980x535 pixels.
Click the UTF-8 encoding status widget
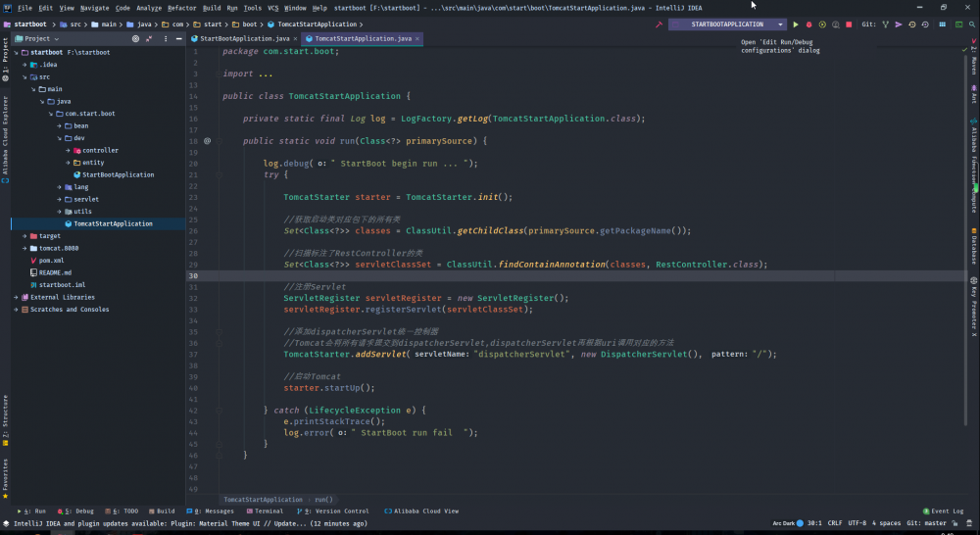[857, 523]
